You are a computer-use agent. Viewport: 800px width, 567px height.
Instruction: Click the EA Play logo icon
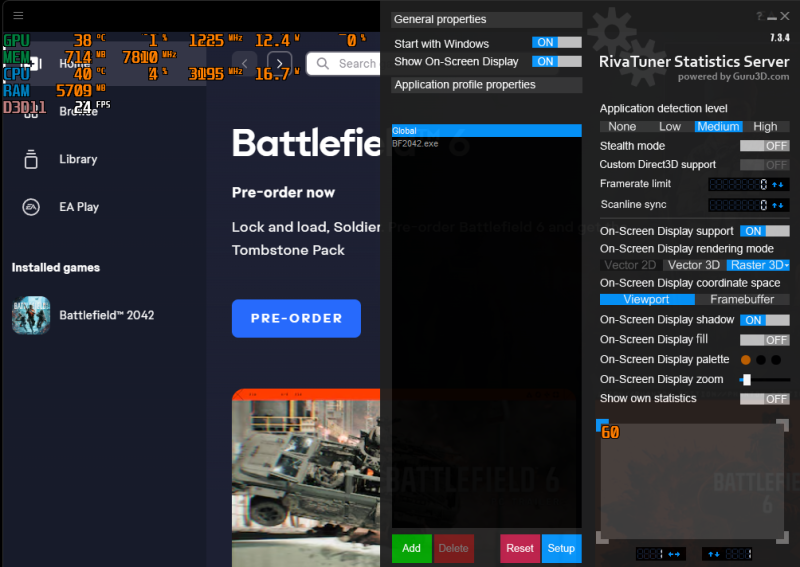(31, 207)
